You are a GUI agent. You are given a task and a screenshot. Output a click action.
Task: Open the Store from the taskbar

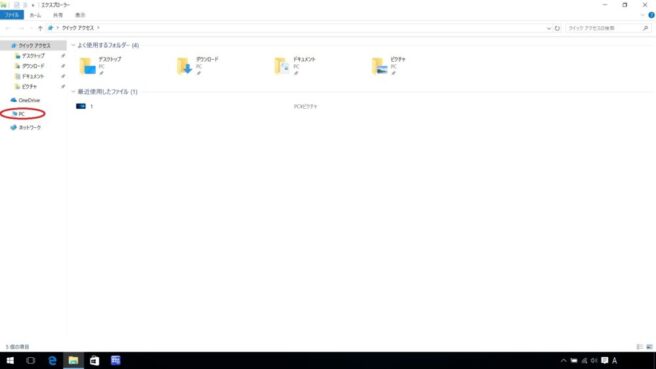(95, 361)
